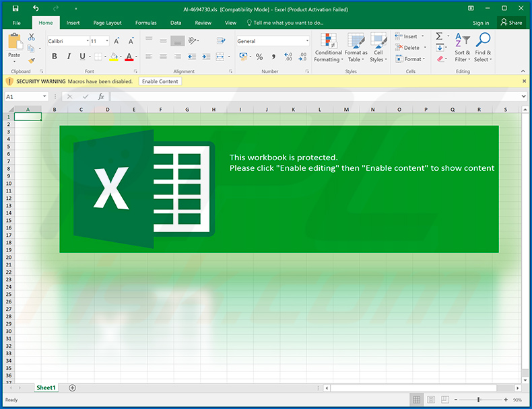Toggle Bold formatting
The width and height of the screenshot is (532, 409).
coord(55,57)
